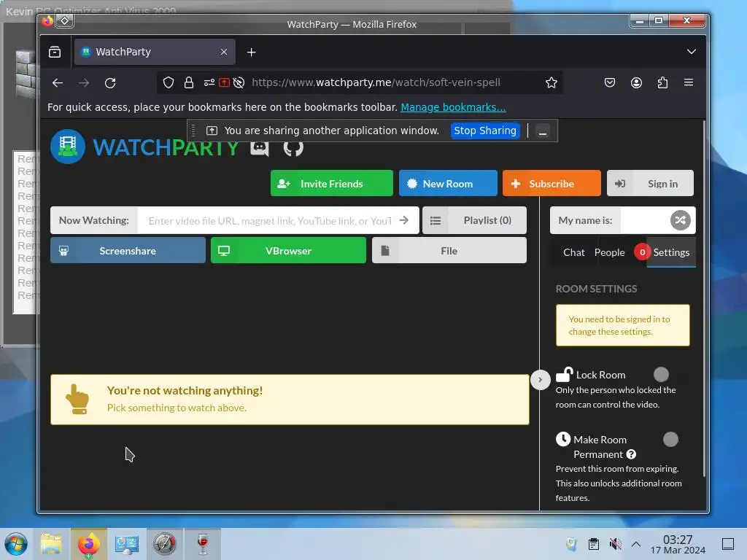
Task: Click the Invite Friends button
Action: pos(332,183)
